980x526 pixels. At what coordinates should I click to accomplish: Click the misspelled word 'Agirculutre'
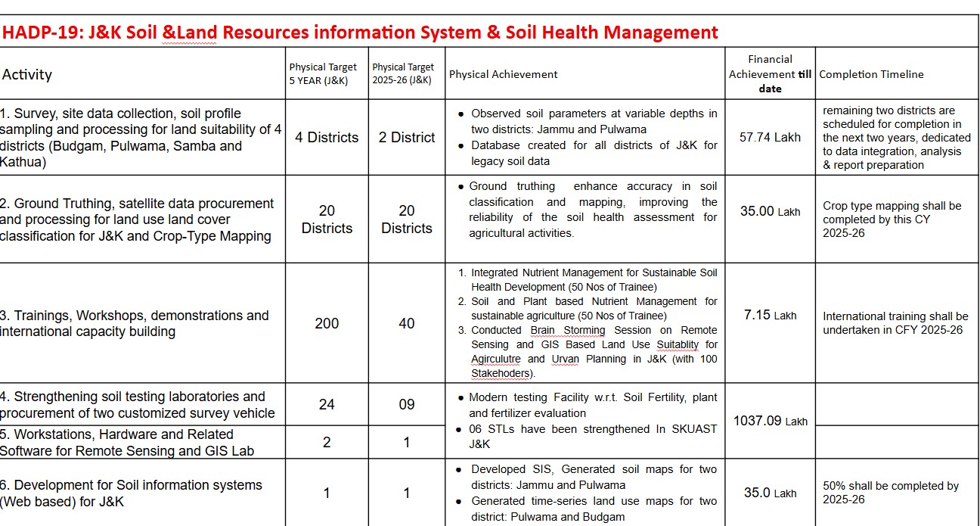pos(497,359)
